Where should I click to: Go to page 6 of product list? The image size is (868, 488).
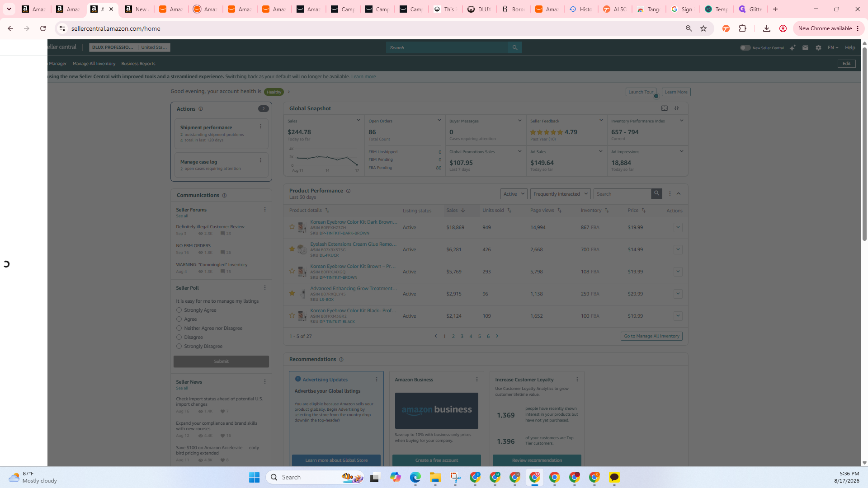tap(488, 336)
